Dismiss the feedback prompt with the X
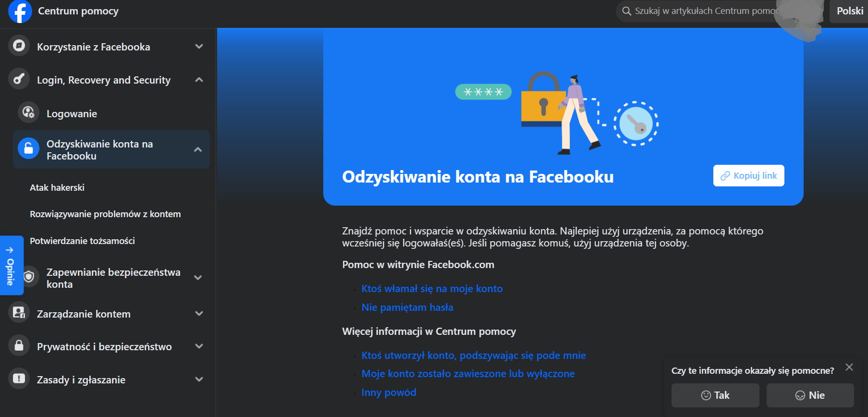The width and height of the screenshot is (868, 417). pos(849,368)
